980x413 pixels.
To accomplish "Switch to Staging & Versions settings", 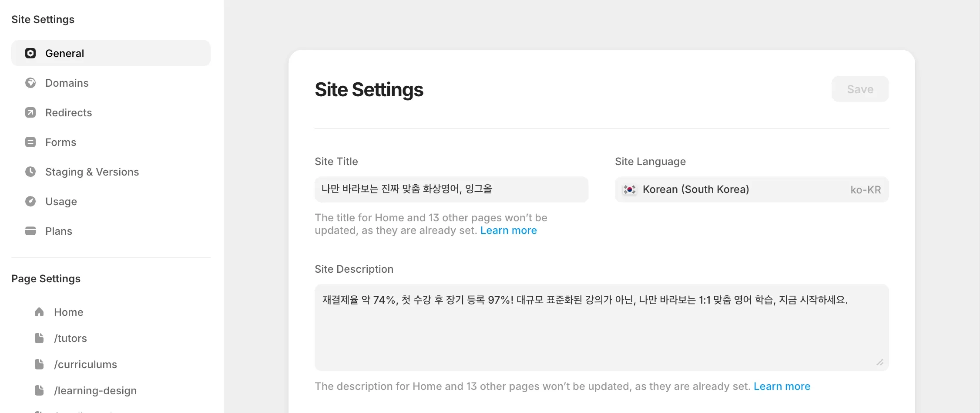I will click(92, 172).
